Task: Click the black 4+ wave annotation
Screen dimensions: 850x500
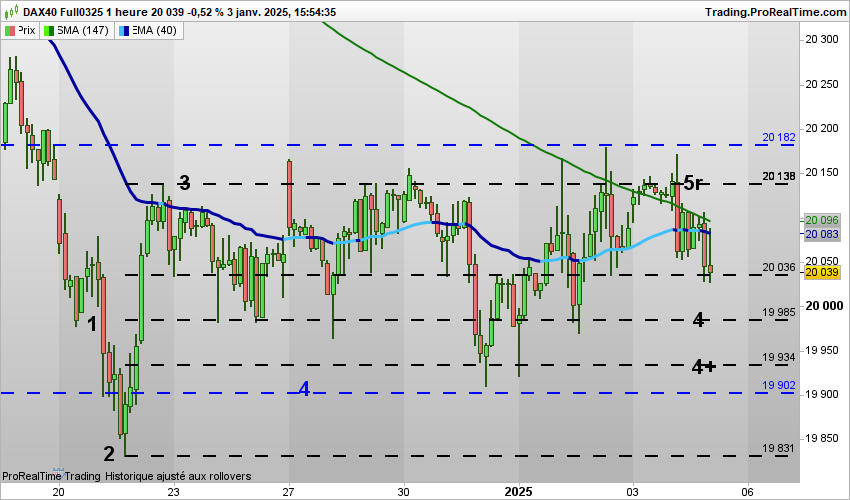Action: point(704,367)
